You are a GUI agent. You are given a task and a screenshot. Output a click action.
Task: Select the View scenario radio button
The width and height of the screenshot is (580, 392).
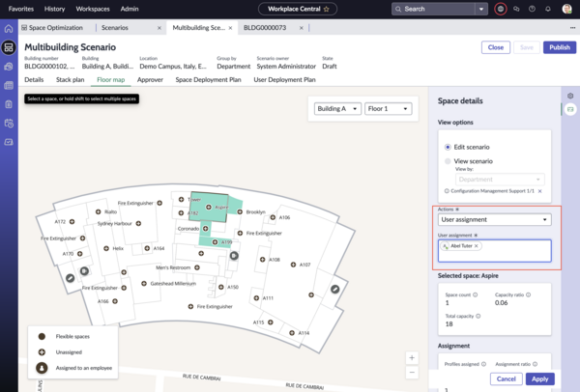click(x=448, y=161)
